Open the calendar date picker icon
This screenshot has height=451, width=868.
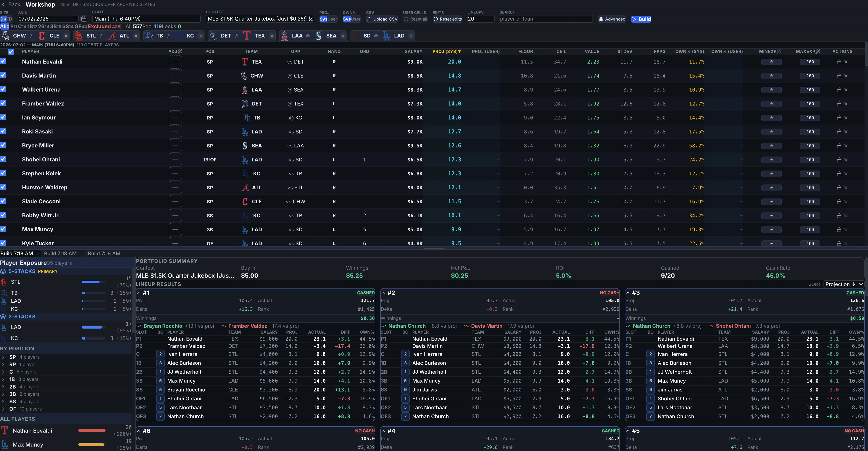point(84,19)
